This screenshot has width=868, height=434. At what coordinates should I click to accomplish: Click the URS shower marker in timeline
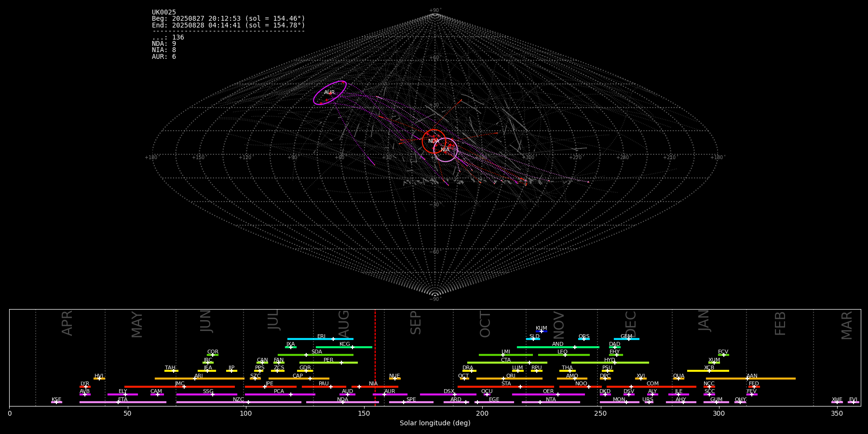pos(649,402)
